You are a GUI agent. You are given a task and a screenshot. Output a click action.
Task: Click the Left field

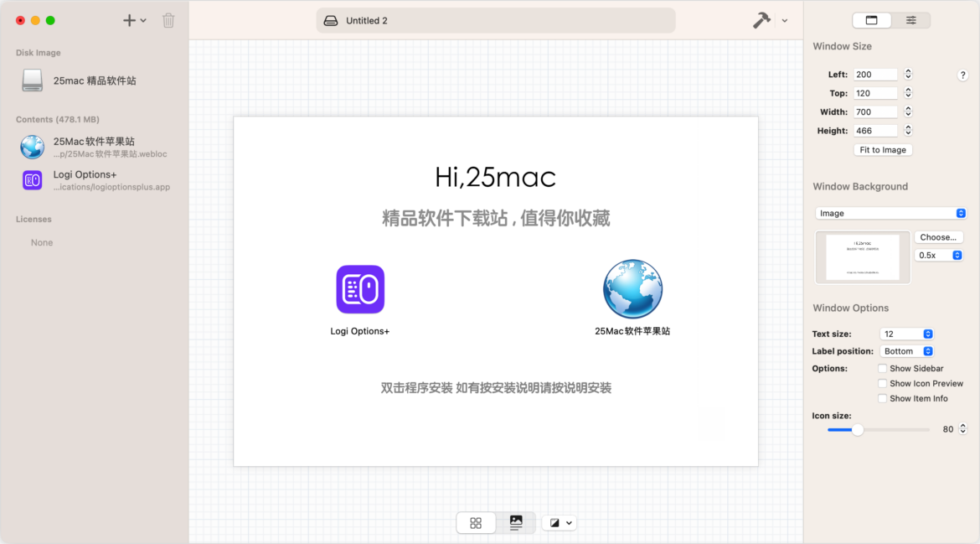point(875,75)
